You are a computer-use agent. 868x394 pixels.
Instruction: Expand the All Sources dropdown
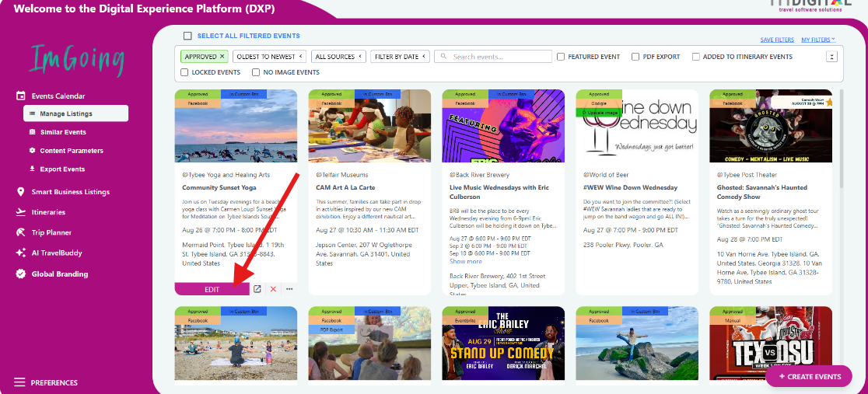coord(338,57)
